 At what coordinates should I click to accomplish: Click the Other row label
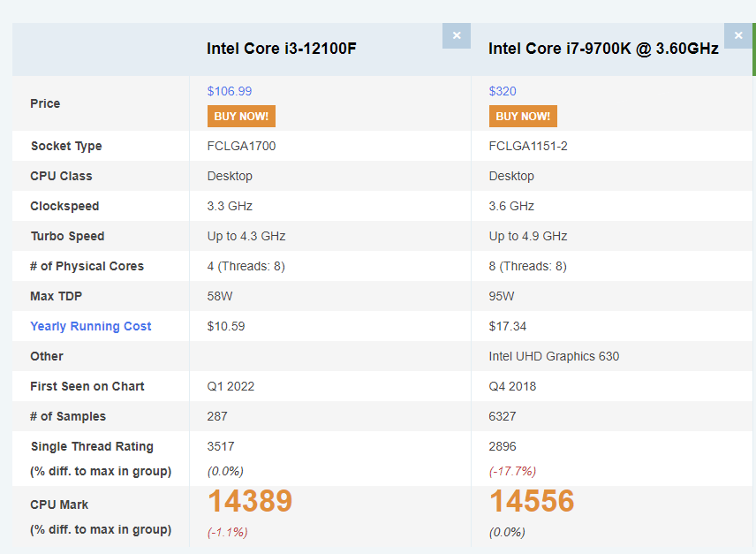tap(46, 356)
